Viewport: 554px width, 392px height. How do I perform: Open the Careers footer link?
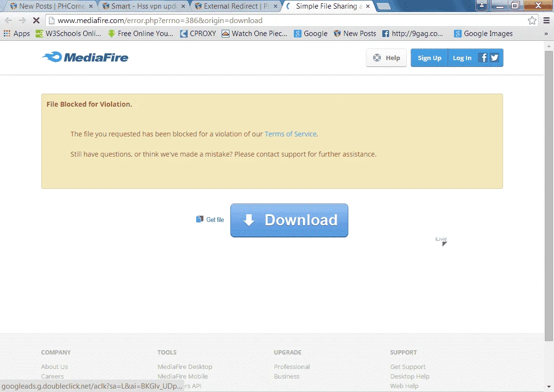(52, 376)
